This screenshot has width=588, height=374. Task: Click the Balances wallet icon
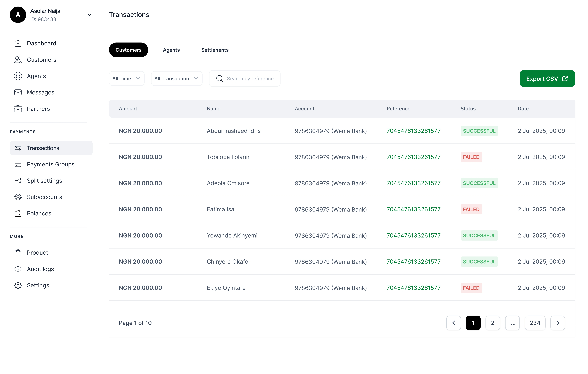click(x=18, y=213)
